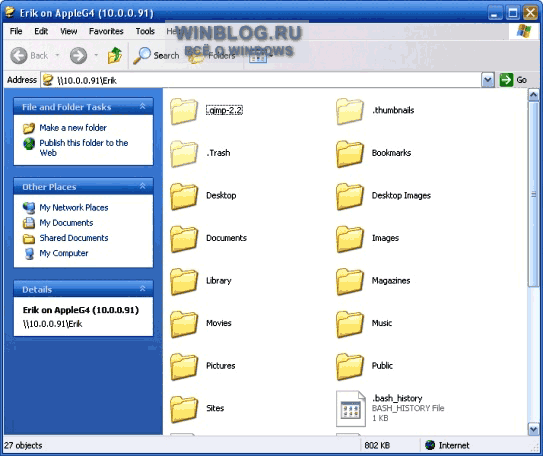Screen dimensions: 543x456
Task: Click the scrollbar up arrow
Action: point(533,95)
